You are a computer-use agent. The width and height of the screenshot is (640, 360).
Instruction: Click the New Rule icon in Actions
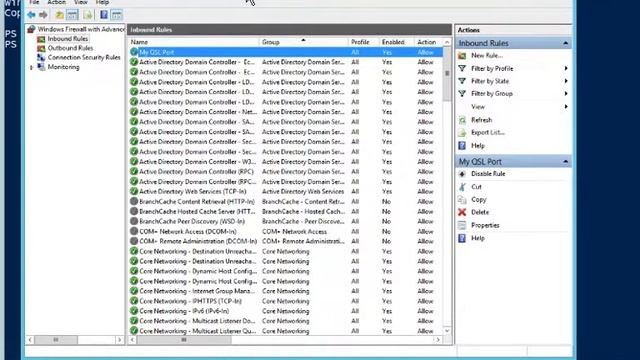(x=462, y=56)
